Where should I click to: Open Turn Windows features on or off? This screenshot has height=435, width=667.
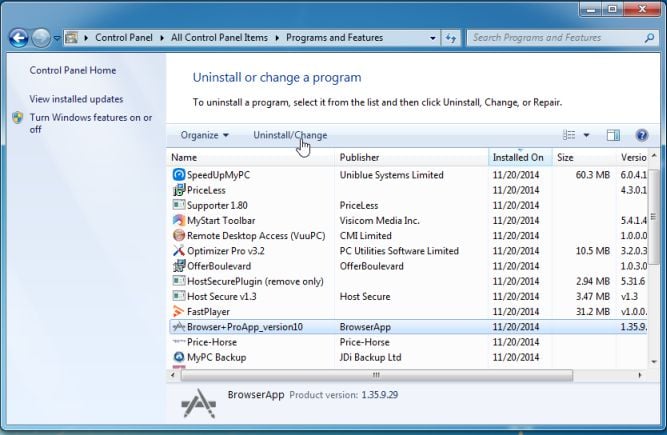(x=91, y=123)
